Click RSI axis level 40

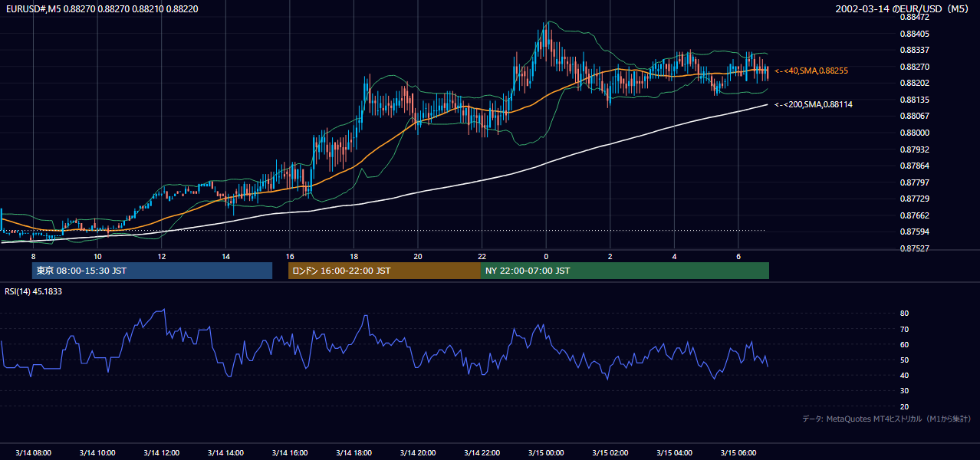(x=905, y=376)
